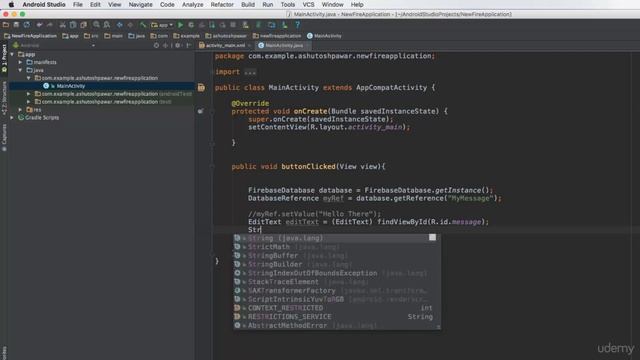The width and height of the screenshot is (640, 360).
Task: Click the Find magnifier icon
Action: pyautogui.click(x=96, y=25)
